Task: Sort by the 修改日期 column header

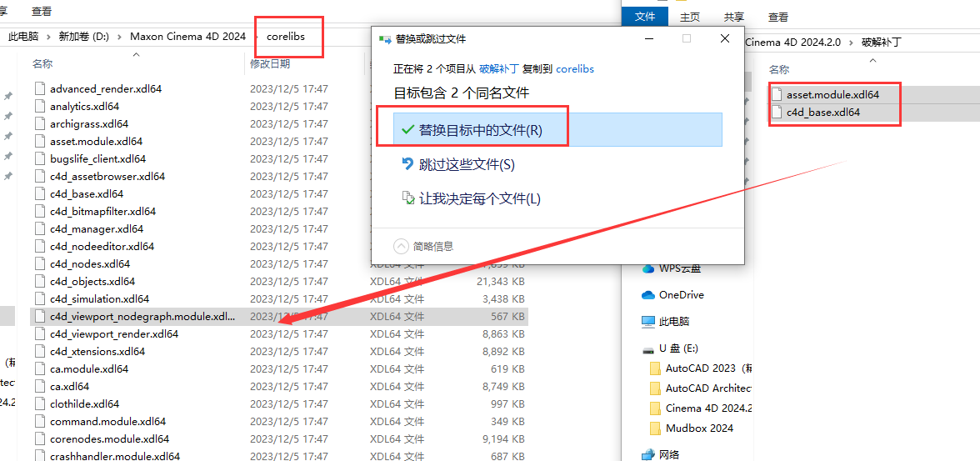Action: pyautogui.click(x=270, y=63)
